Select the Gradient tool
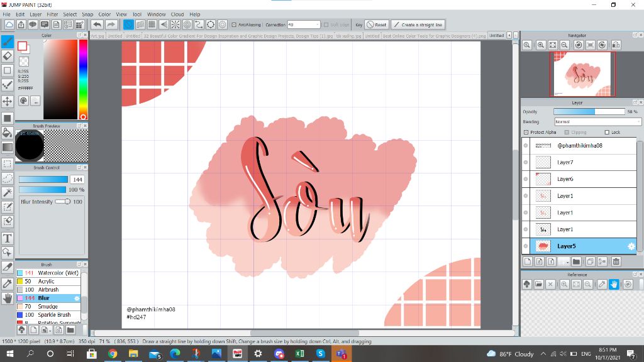The image size is (644, 362). (x=8, y=147)
